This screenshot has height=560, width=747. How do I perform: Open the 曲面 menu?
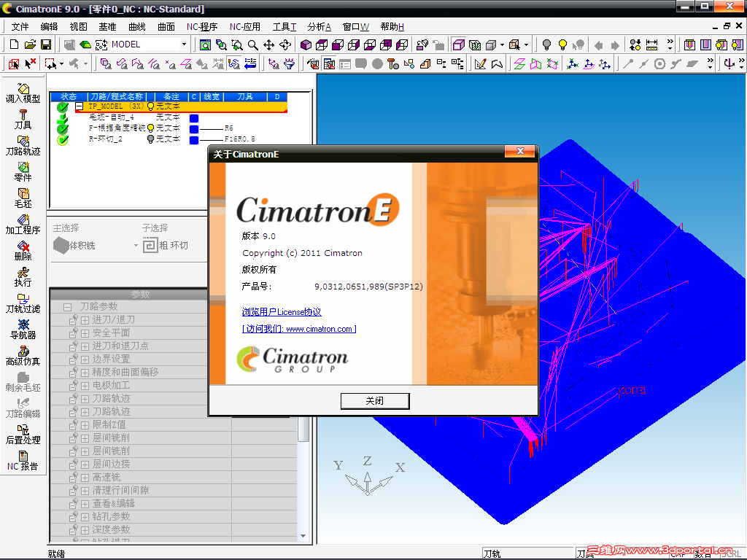pyautogui.click(x=166, y=27)
